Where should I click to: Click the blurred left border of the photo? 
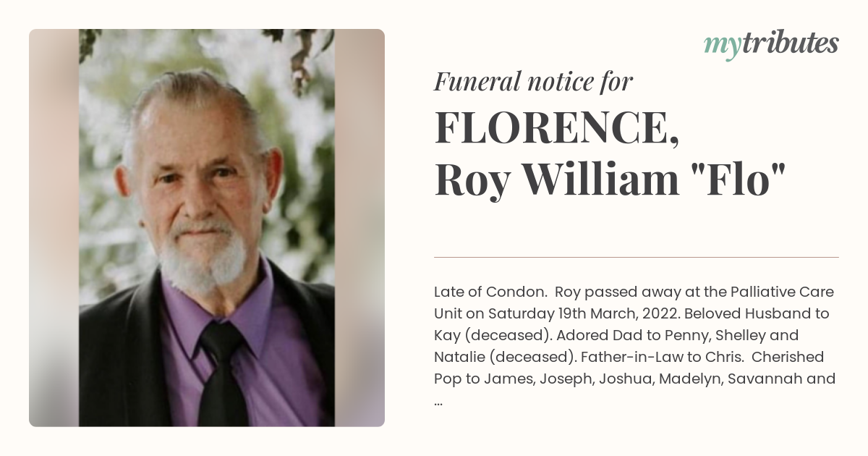click(54, 228)
